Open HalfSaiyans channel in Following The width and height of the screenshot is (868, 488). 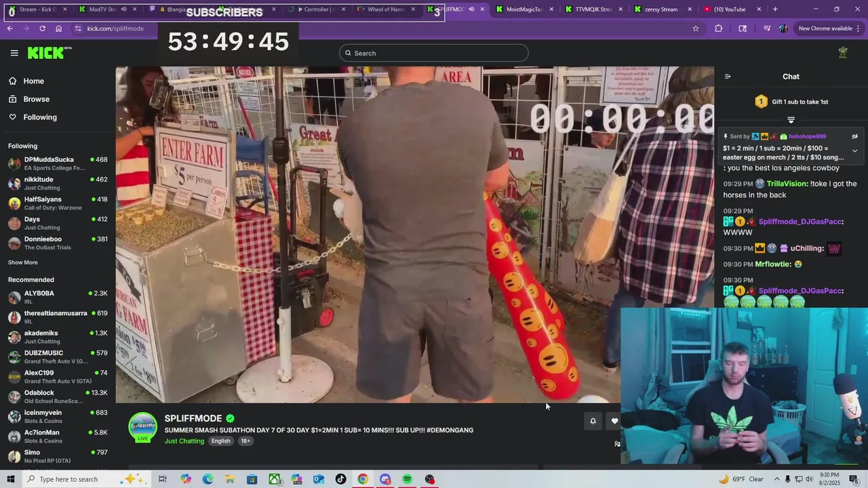pyautogui.click(x=58, y=203)
